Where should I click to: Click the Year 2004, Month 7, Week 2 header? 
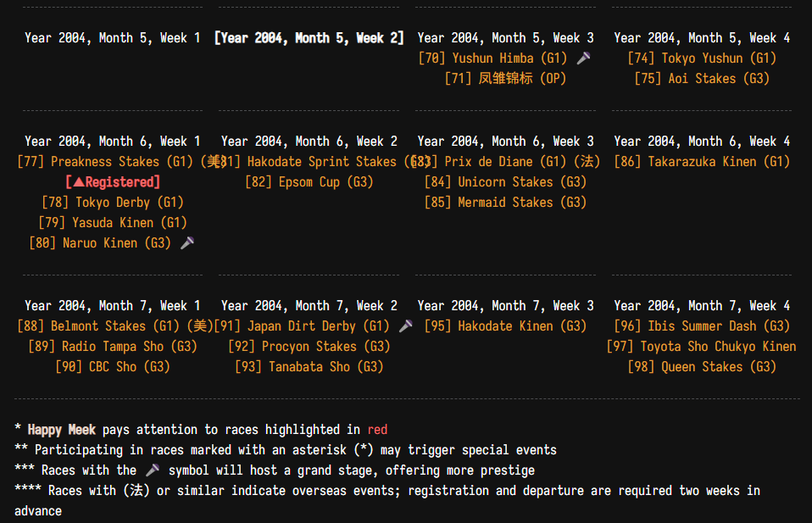309,305
